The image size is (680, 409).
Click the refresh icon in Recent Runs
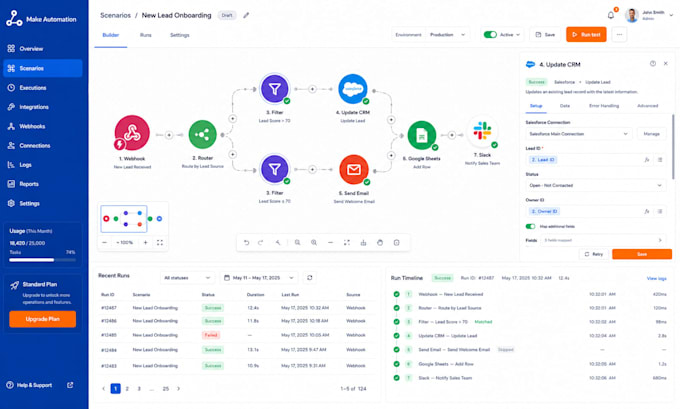pyautogui.click(x=310, y=278)
